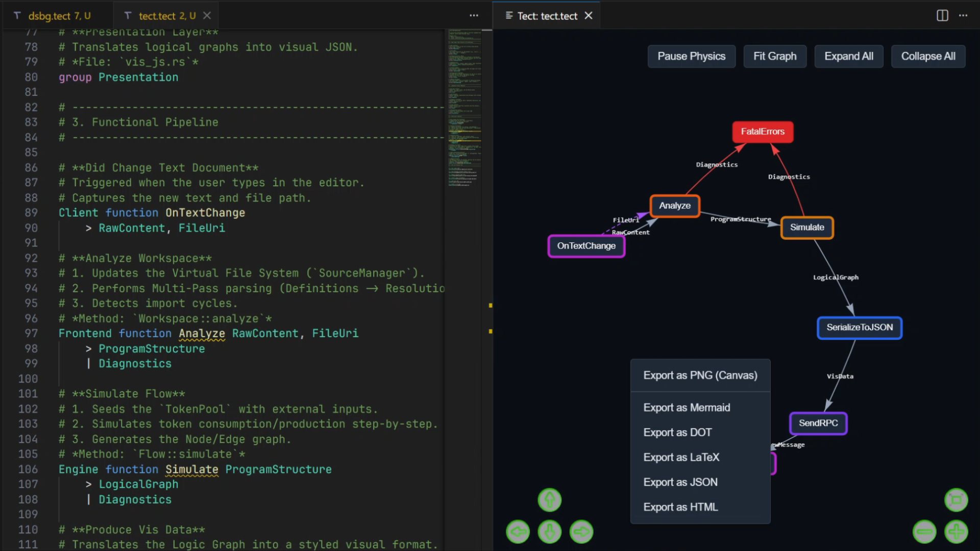Click the pan left arrow icon

[518, 532]
